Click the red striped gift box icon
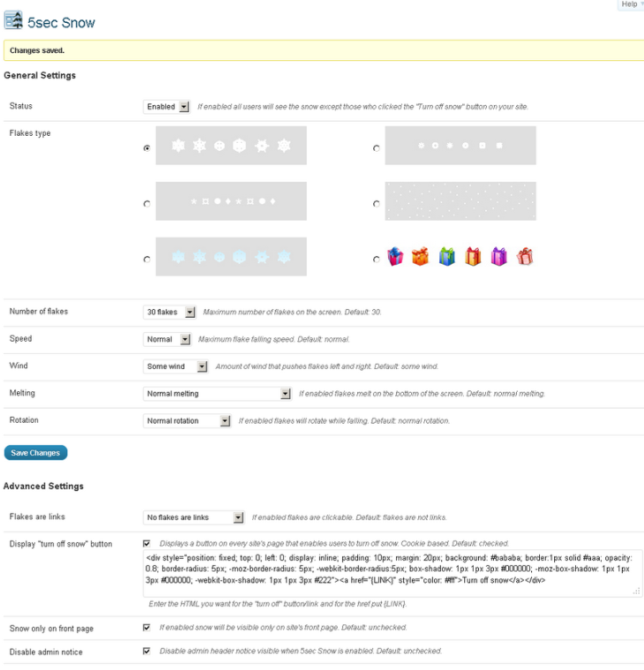The height and width of the screenshot is (670, 644). coord(525,256)
